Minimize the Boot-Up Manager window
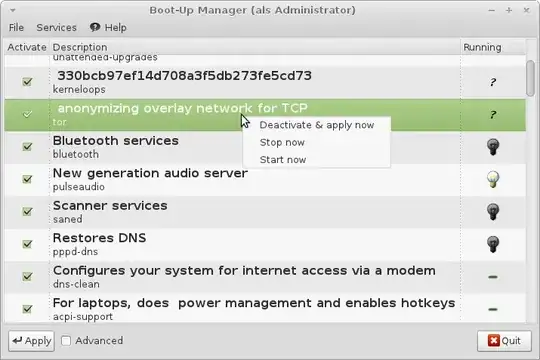 tap(491, 11)
